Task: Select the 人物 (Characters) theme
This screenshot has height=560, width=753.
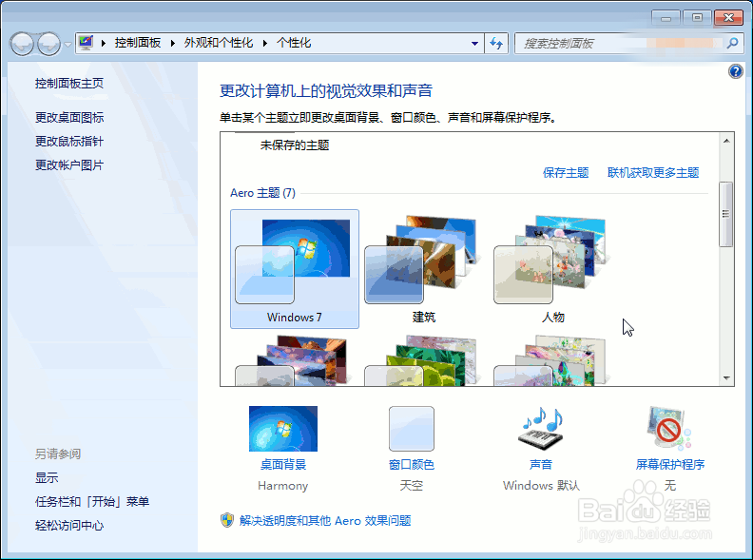Action: coord(552,269)
